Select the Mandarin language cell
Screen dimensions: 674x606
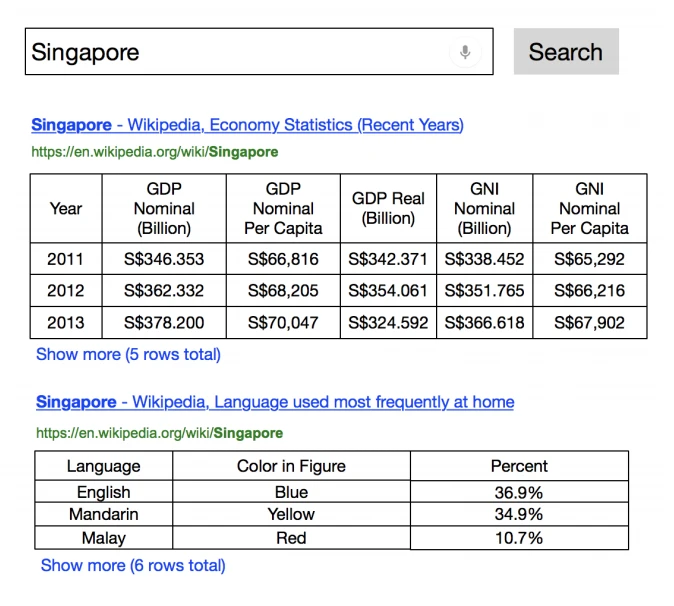coord(104,514)
